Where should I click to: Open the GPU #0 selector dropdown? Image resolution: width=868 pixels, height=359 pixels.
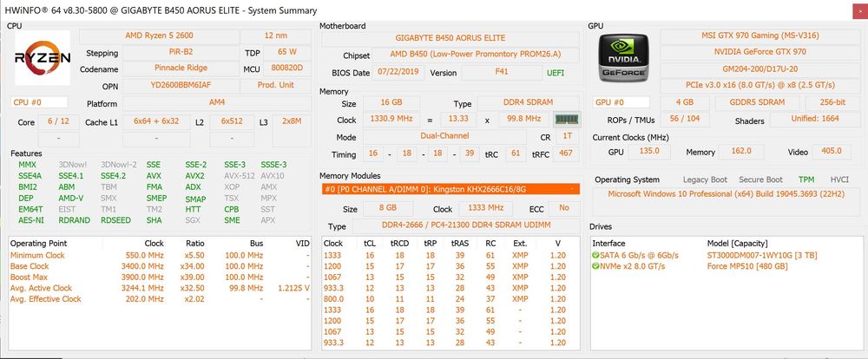pyautogui.click(x=621, y=102)
